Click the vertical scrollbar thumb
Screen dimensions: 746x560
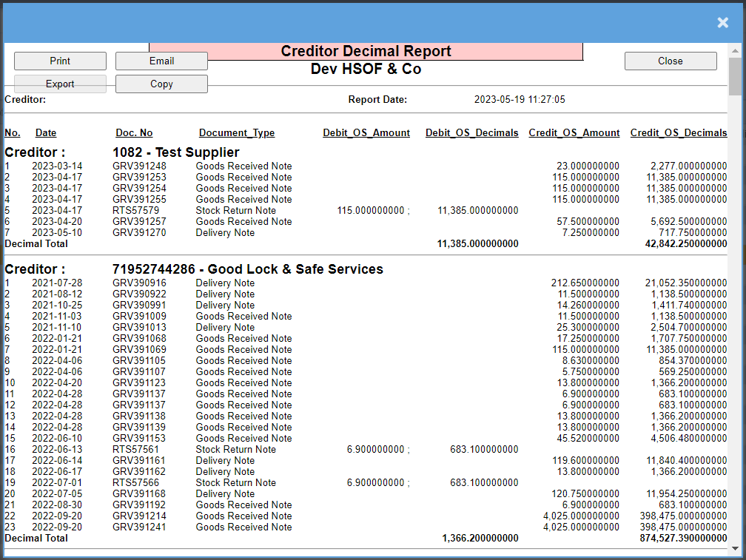[x=735, y=78]
